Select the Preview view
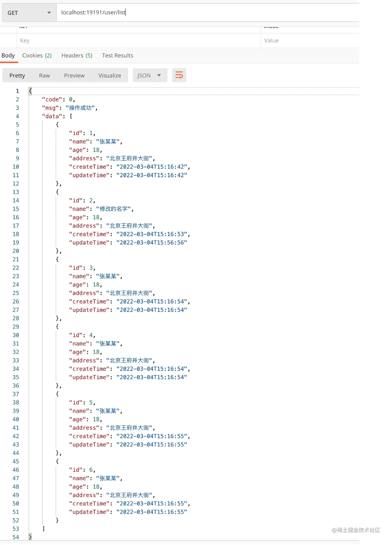 (x=74, y=75)
